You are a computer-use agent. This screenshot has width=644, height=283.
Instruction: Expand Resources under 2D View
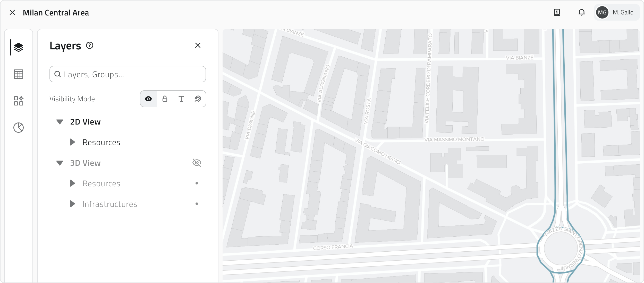(73, 142)
